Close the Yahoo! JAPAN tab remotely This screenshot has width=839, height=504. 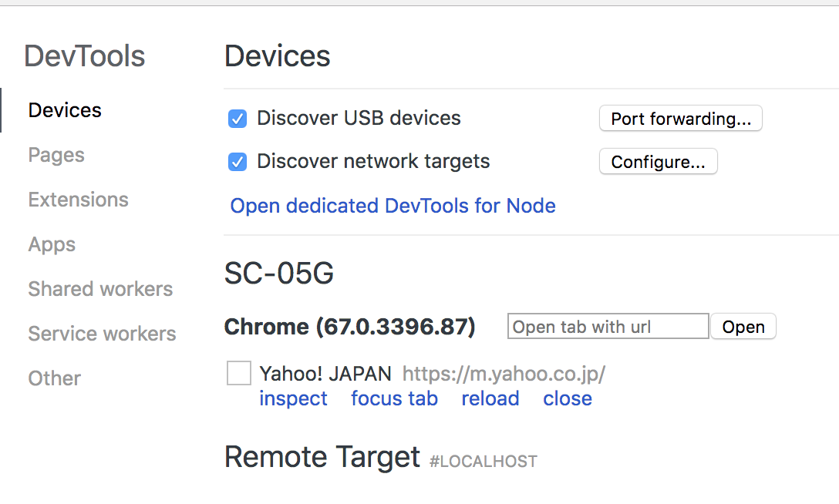point(567,398)
